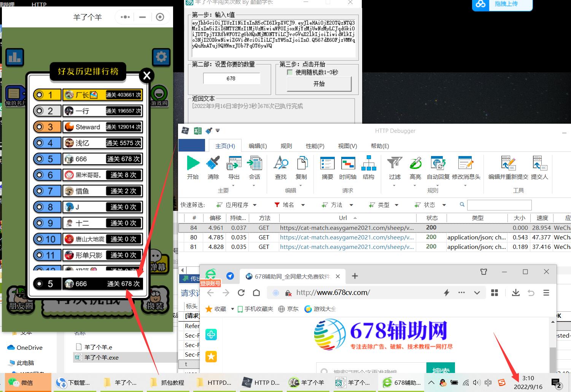The width and height of the screenshot is (571, 392).
Task: Click the Excel export icon in title bar
Action: pos(197,131)
